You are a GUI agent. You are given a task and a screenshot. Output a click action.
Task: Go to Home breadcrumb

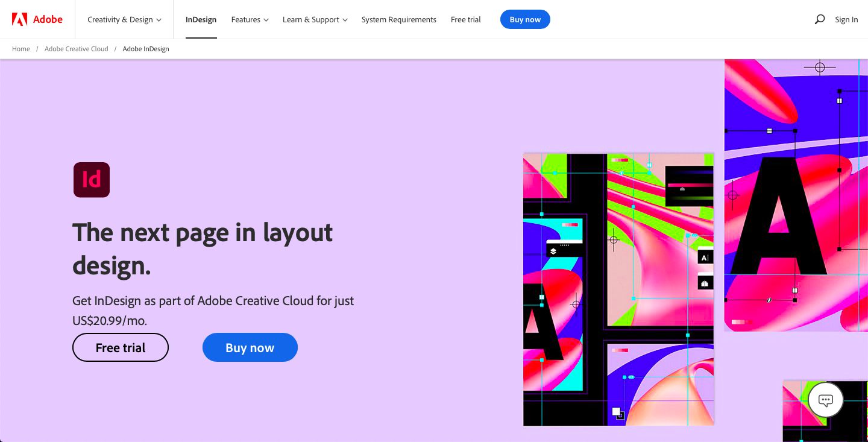(x=21, y=49)
